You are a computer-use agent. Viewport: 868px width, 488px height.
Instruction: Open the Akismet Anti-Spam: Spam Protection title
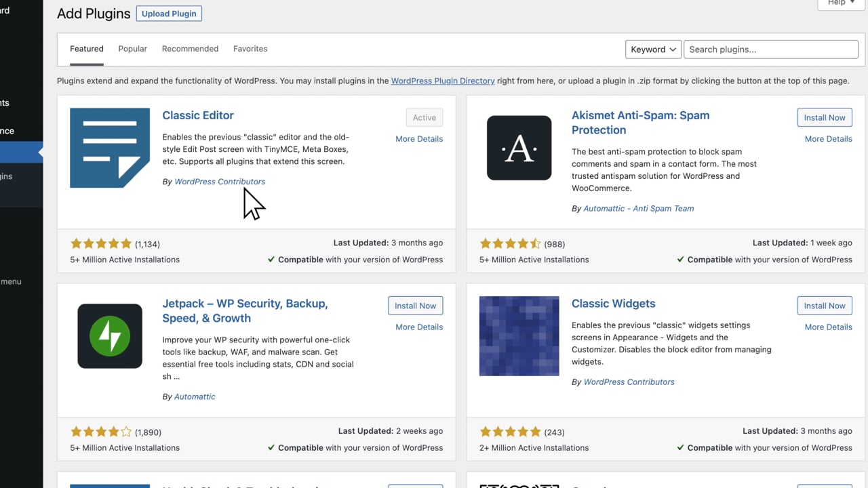point(641,123)
